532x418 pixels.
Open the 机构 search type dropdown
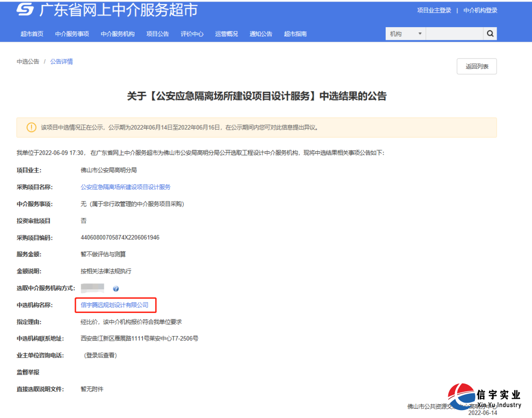click(405, 34)
